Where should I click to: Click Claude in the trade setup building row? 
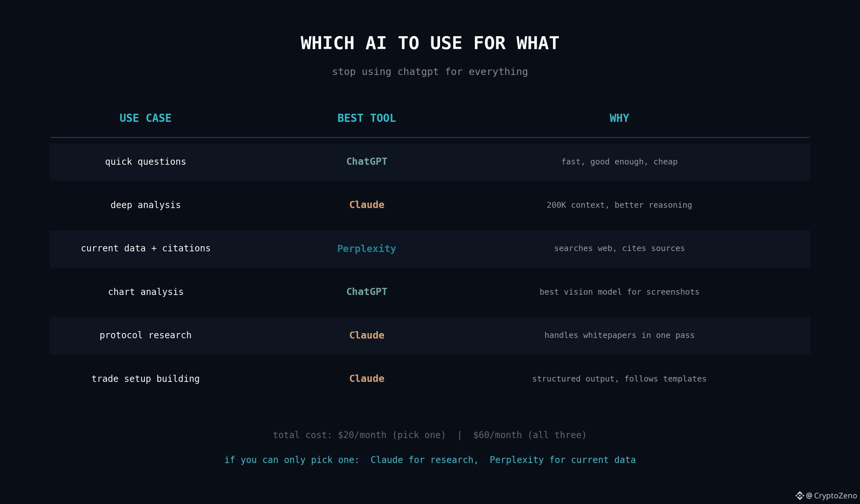click(367, 379)
